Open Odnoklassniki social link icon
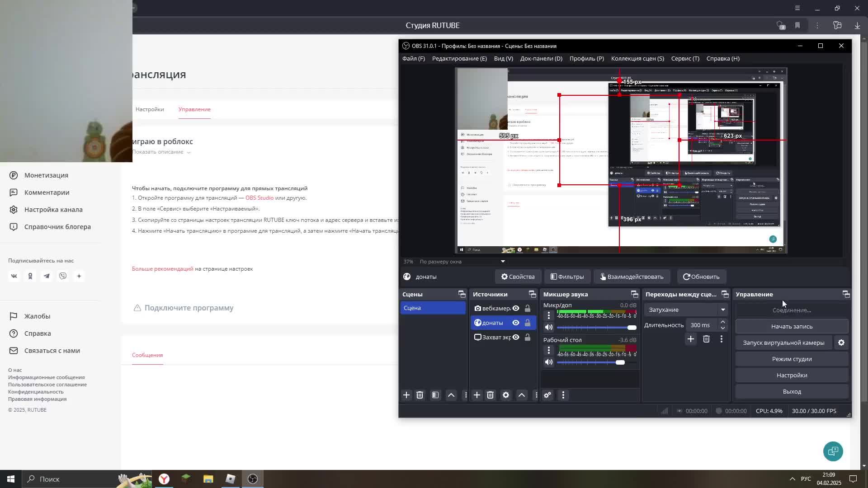 pos(30,276)
